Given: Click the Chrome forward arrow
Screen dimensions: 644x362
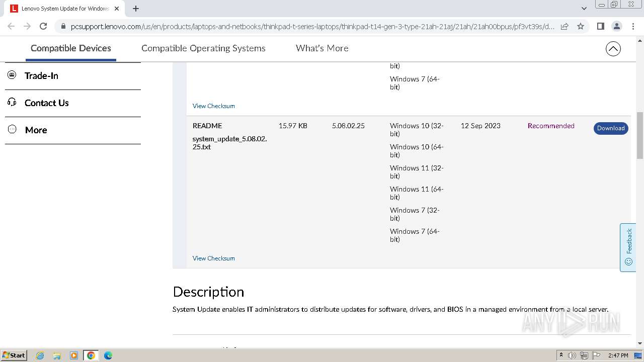Looking at the screenshot, I should point(27,26).
